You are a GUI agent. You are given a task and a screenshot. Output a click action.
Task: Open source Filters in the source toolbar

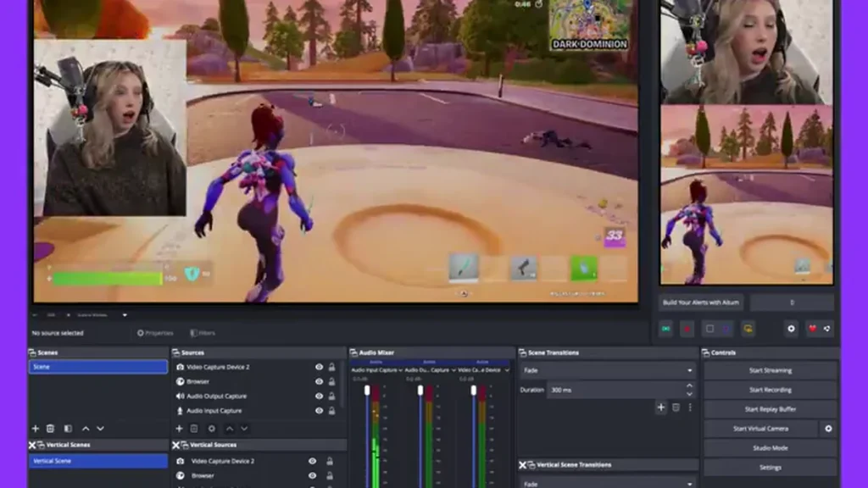point(203,333)
